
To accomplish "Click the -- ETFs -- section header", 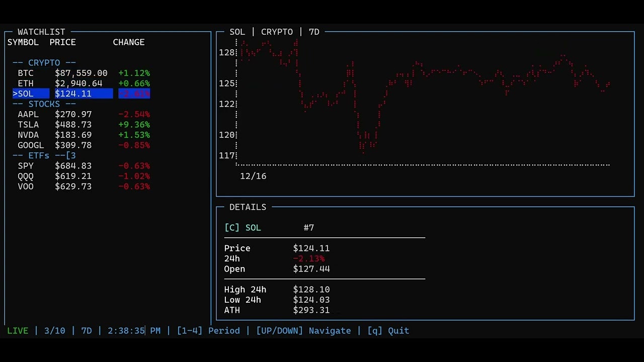I will [44, 155].
